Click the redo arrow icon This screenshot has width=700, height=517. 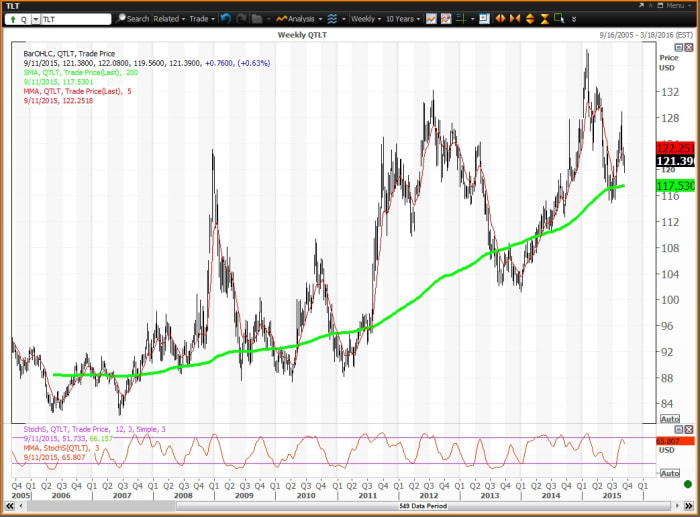pos(241,18)
